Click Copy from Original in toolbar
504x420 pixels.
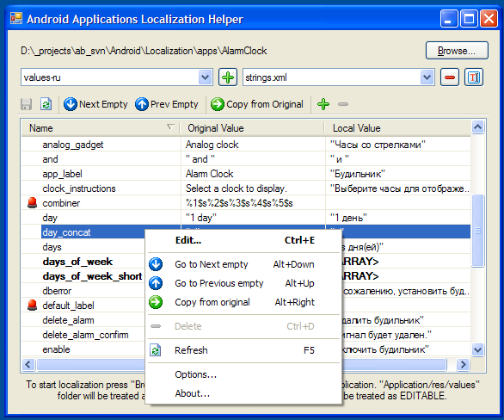tap(257, 104)
